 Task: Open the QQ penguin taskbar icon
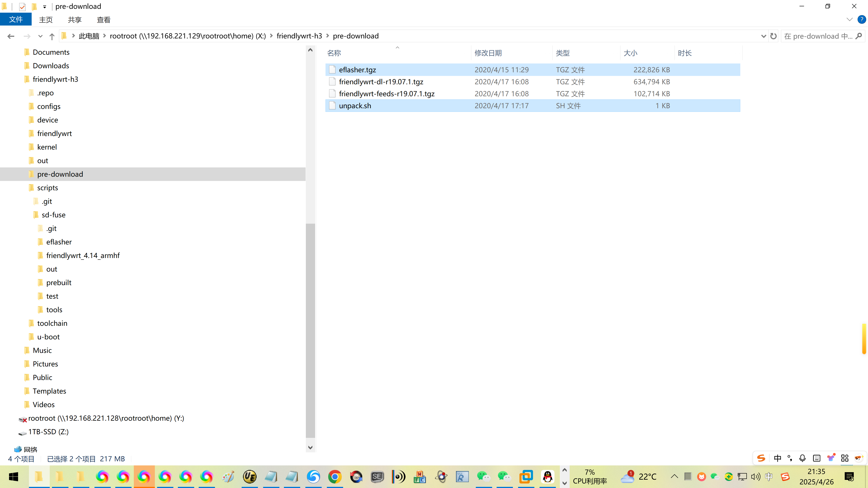pyautogui.click(x=547, y=476)
